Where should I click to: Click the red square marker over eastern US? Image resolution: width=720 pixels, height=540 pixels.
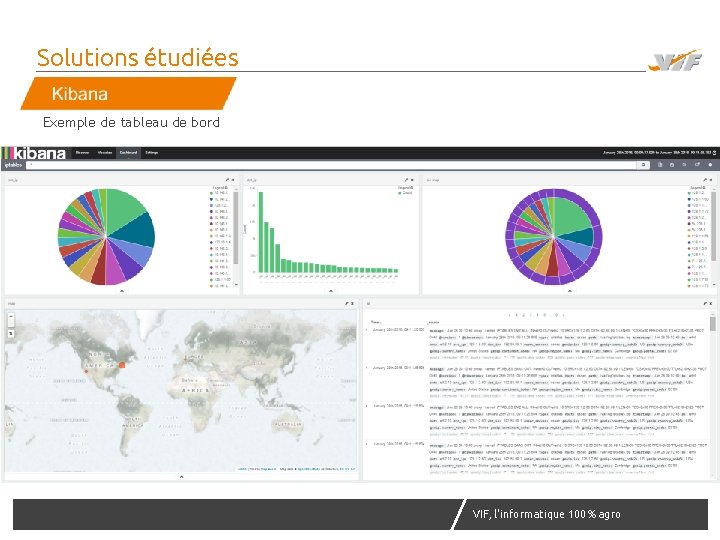tap(122, 365)
